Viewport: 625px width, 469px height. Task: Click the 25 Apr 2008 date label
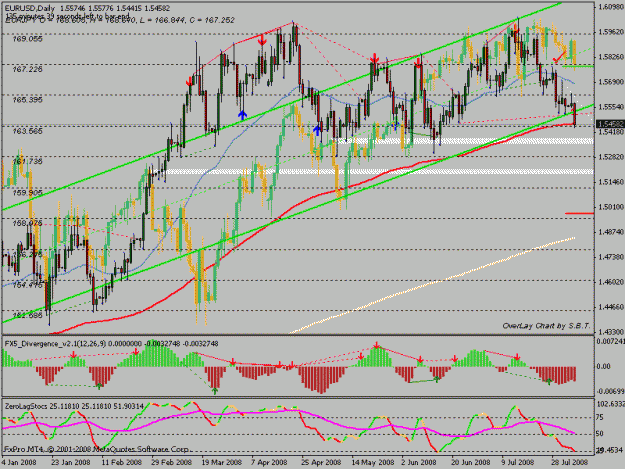click(321, 463)
